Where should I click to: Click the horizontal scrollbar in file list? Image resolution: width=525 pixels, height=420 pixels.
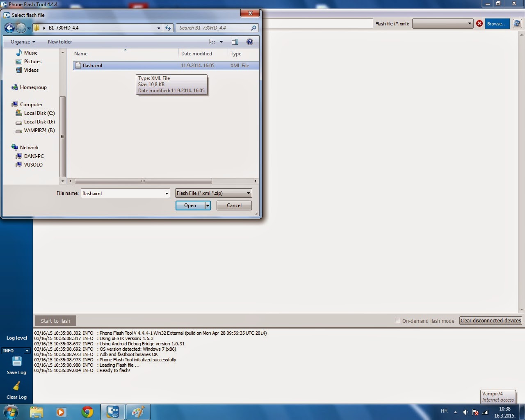(x=143, y=181)
